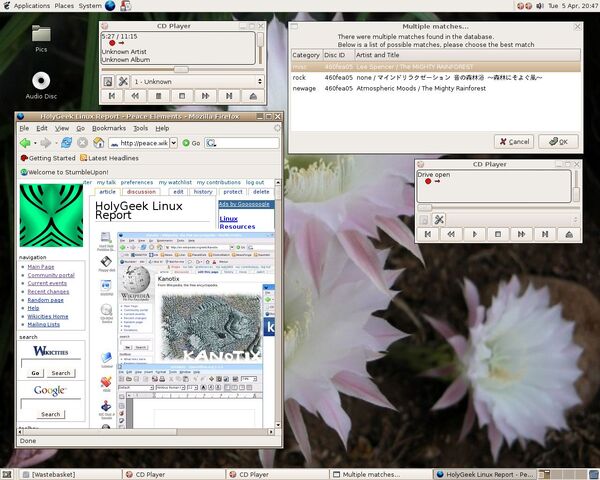Open the URL history dropdown arrow
This screenshot has width=600, height=480.
pos(173,143)
